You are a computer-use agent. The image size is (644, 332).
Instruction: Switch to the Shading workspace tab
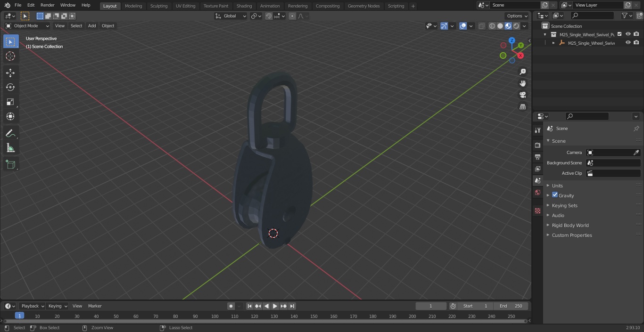[x=244, y=6]
